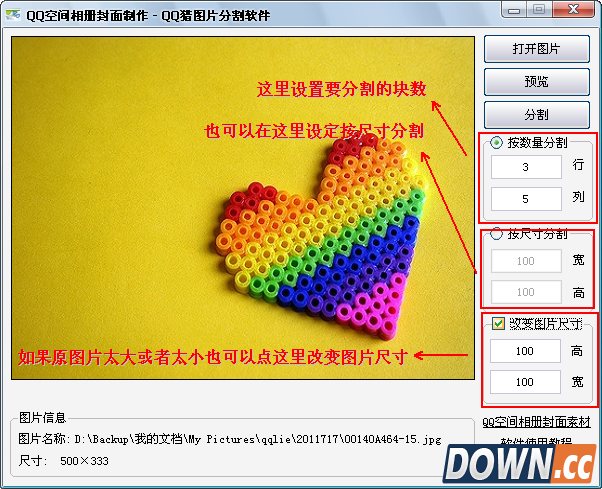602x489 pixels.
Task: Maximize the QQ猪图片分割软件 window
Action: [x=539, y=9]
